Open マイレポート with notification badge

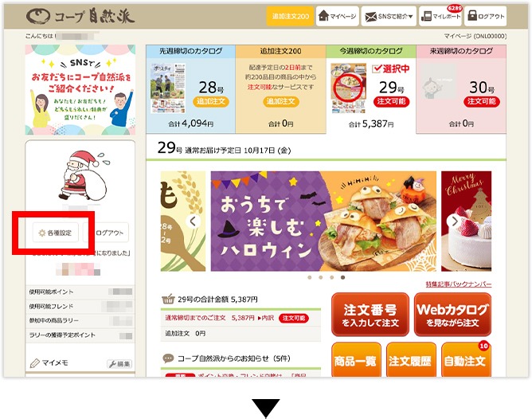click(x=440, y=16)
